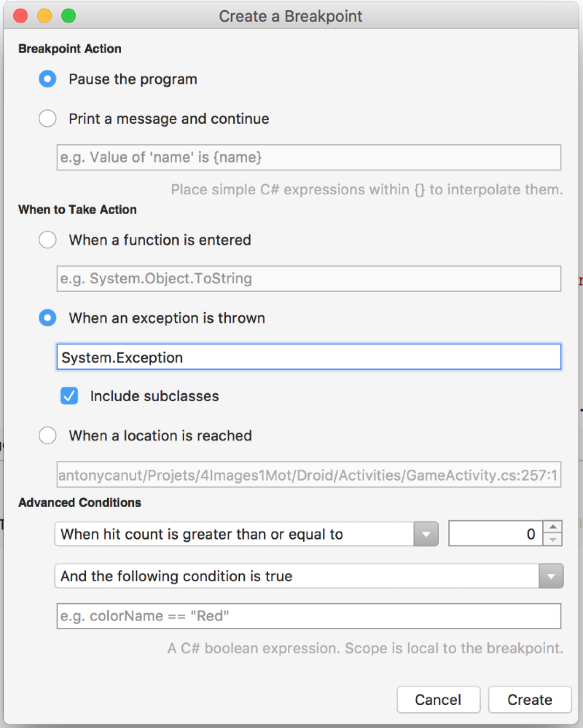The height and width of the screenshot is (728, 583).
Task: Expand the And the following condition dropdown
Action: point(551,576)
